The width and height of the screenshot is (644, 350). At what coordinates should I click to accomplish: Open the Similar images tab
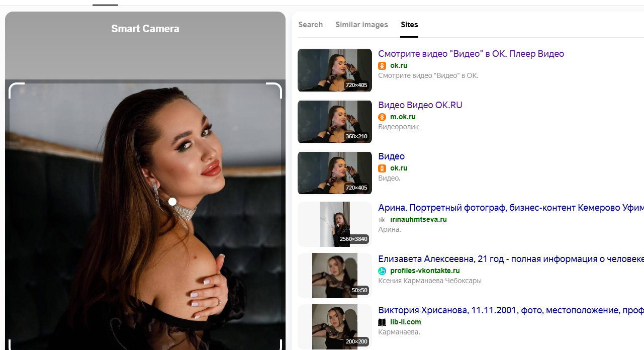pyautogui.click(x=361, y=25)
